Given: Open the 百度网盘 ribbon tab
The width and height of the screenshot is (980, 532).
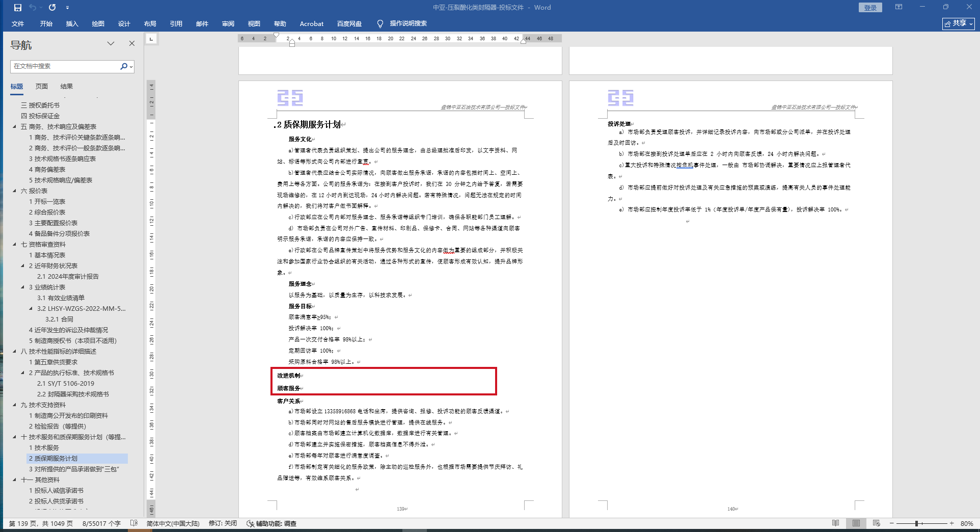Looking at the screenshot, I should (x=349, y=23).
